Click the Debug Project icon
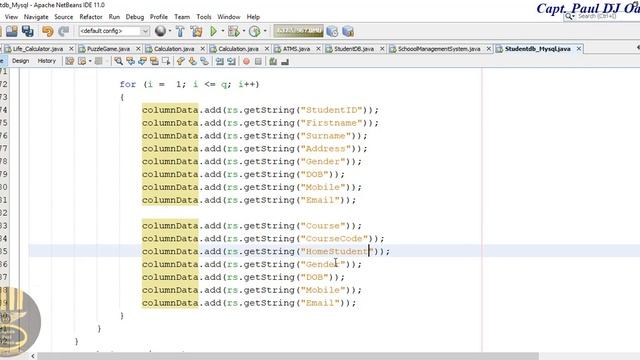 point(234,31)
